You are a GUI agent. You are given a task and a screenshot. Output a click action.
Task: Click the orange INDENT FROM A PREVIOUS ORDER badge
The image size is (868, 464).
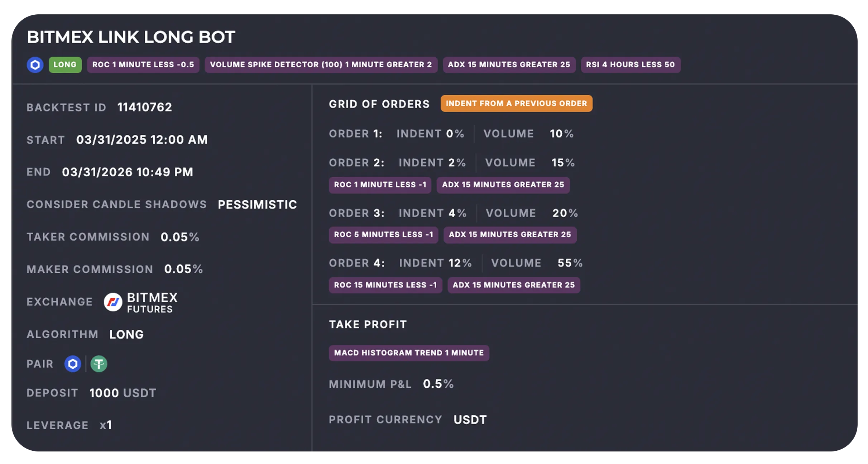[x=516, y=104]
